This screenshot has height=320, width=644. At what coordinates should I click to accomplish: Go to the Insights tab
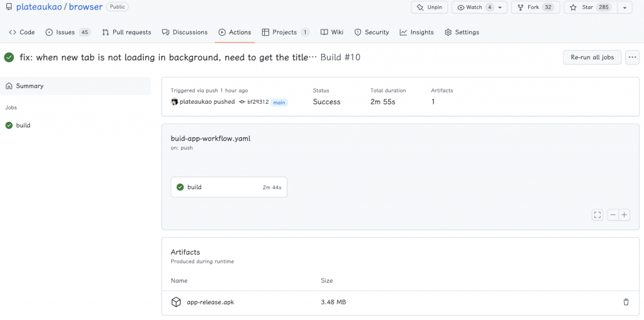pyautogui.click(x=416, y=32)
